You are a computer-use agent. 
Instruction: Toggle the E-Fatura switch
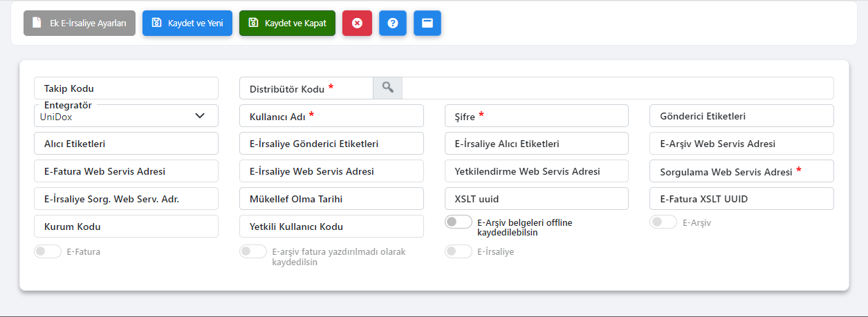(48, 251)
